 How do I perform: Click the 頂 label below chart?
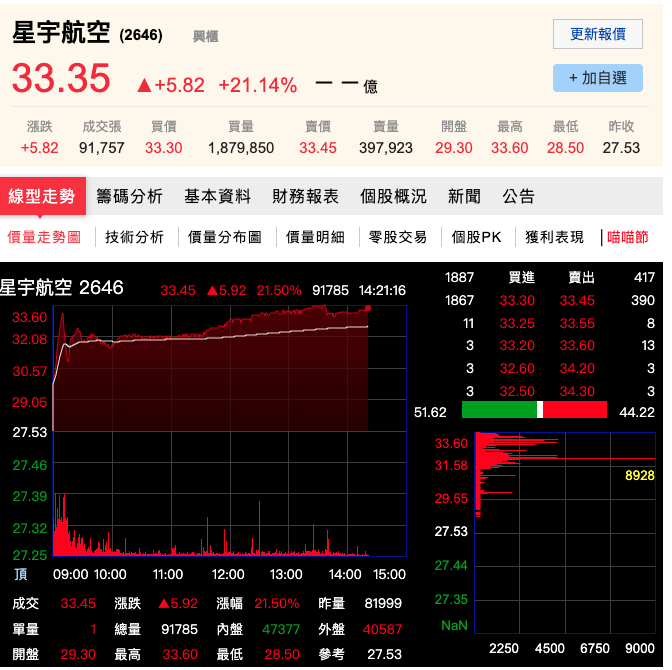(21, 574)
